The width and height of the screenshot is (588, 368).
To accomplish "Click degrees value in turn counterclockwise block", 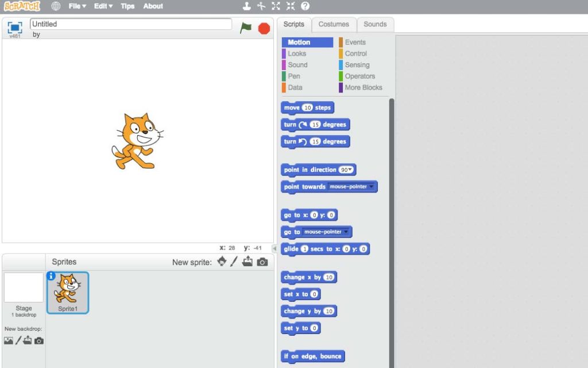I will point(315,141).
